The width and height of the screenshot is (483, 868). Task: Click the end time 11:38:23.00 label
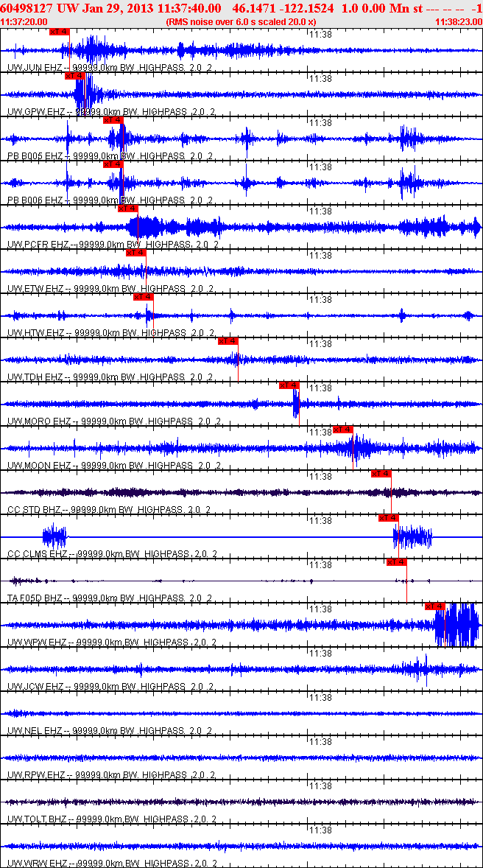pyautogui.click(x=458, y=23)
